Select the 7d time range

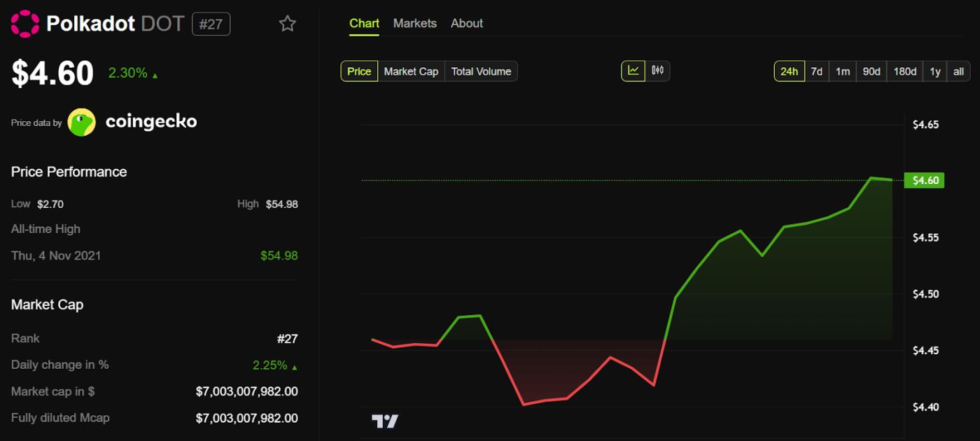pos(816,71)
